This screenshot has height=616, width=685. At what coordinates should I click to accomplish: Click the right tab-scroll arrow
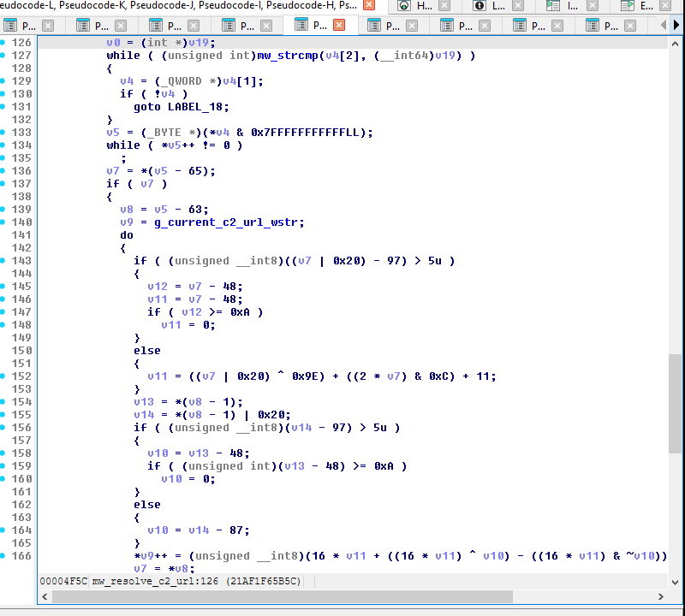tap(677, 25)
